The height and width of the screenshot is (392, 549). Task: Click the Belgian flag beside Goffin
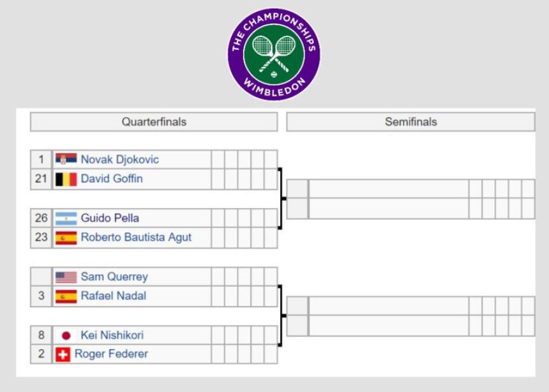(66, 179)
